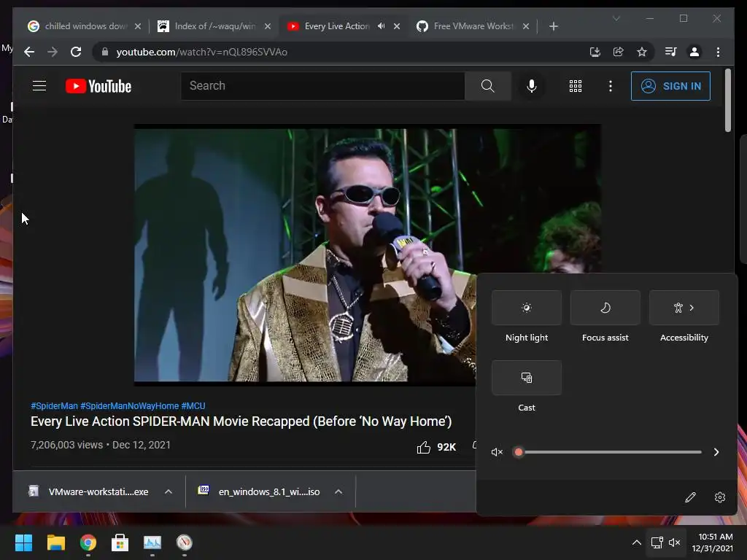This screenshot has width=747, height=560.
Task: Unmute using the quick settings speaker icon
Action: tap(497, 452)
